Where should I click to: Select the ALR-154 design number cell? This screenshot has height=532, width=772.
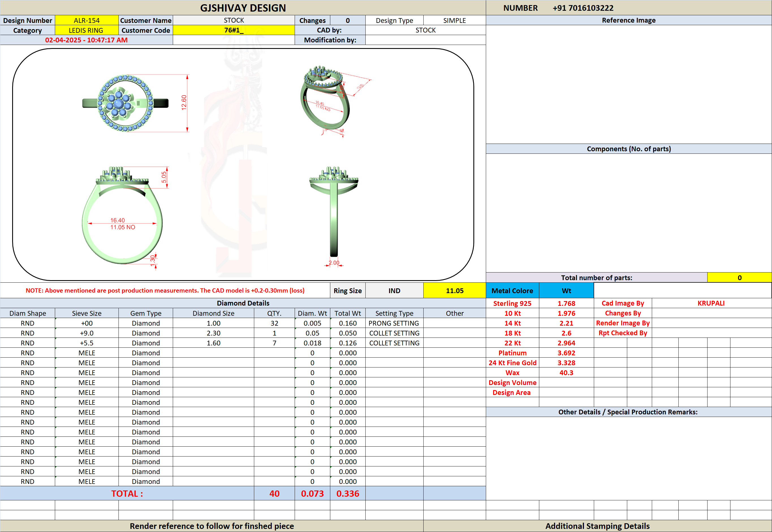coord(87,20)
